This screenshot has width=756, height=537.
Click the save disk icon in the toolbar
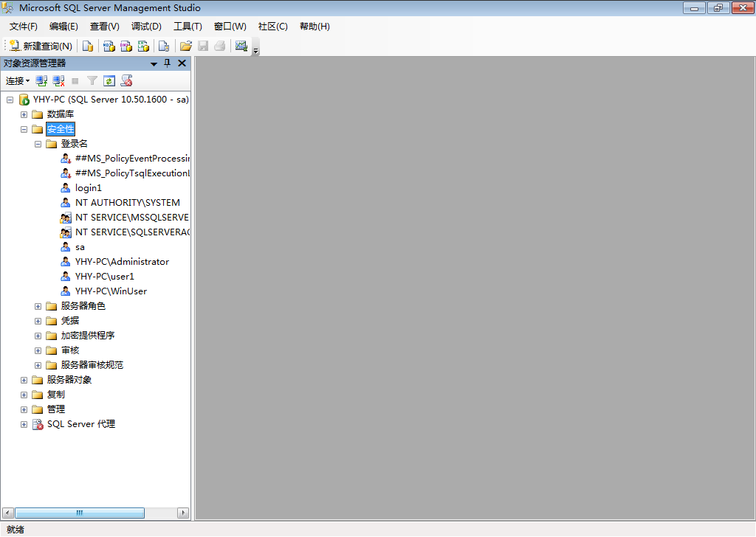point(203,46)
